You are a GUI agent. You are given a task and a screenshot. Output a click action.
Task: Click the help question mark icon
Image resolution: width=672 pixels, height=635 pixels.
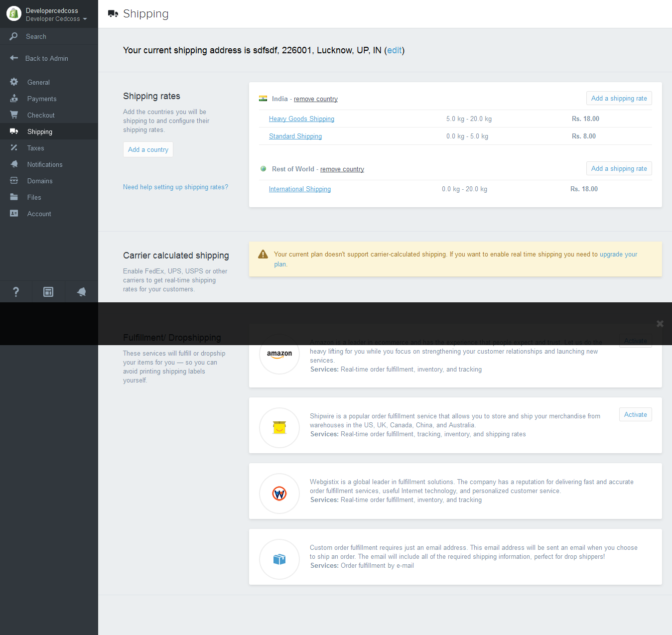pyautogui.click(x=16, y=292)
